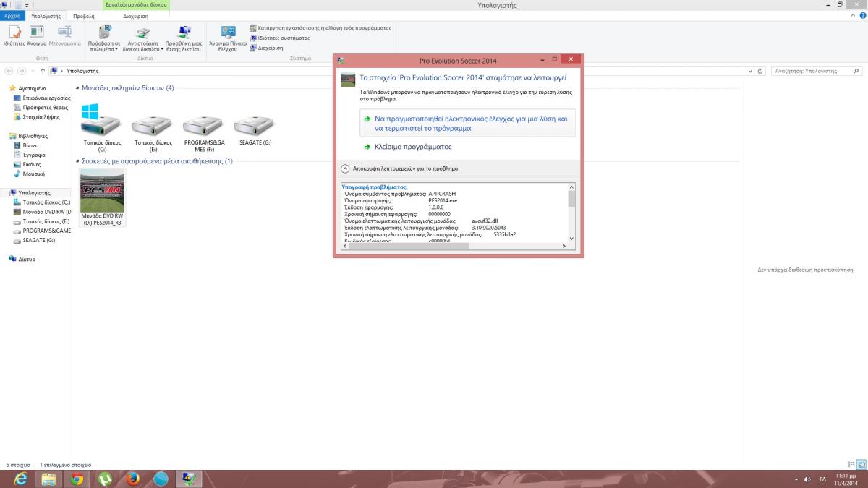Click PES2014.exe value in problem details
The height and width of the screenshot is (488, 868).
[x=443, y=200]
